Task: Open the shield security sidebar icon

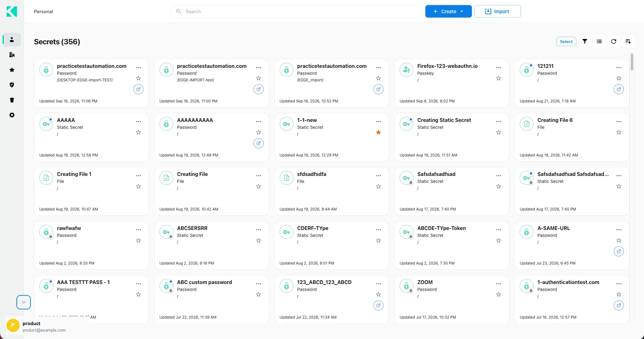Action: point(12,85)
